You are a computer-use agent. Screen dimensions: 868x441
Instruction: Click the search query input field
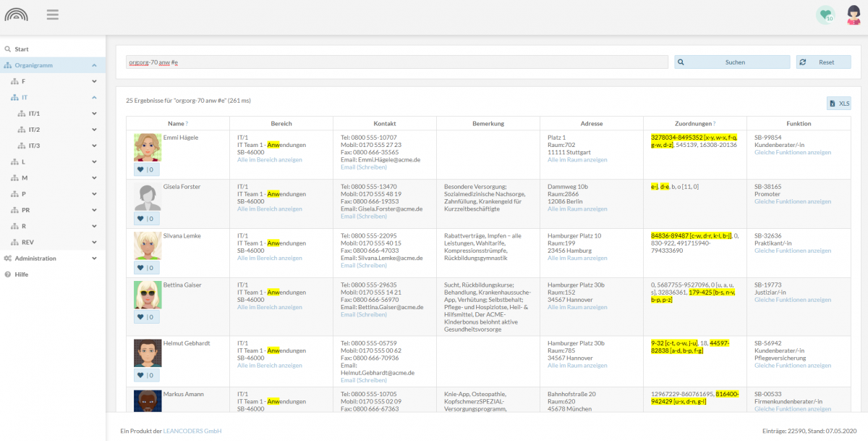(x=396, y=62)
